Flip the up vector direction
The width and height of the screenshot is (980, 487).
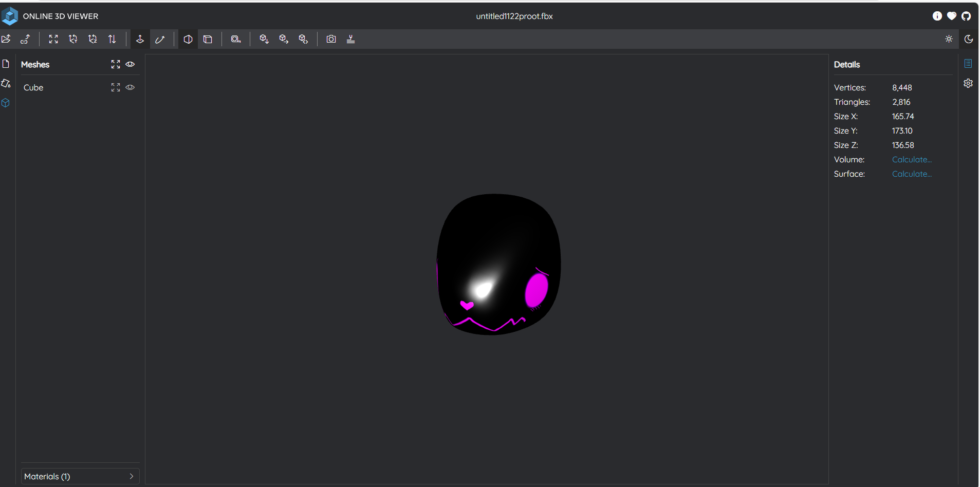[x=112, y=39]
